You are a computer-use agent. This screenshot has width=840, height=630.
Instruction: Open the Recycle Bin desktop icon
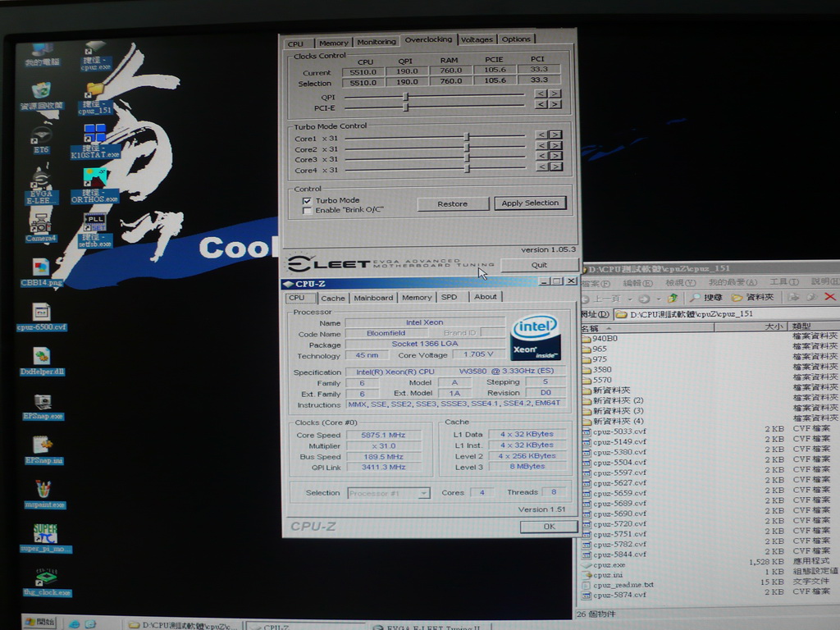click(41, 97)
